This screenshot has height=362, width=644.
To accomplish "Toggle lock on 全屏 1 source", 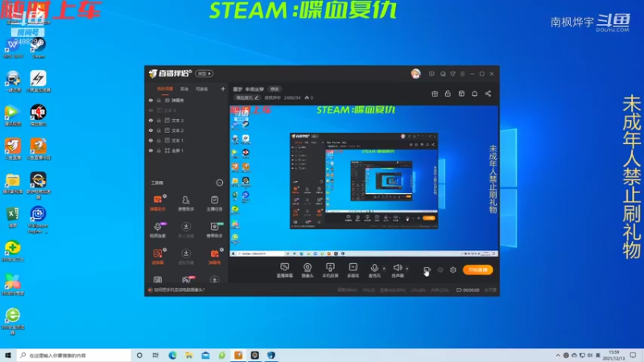I will (x=159, y=150).
